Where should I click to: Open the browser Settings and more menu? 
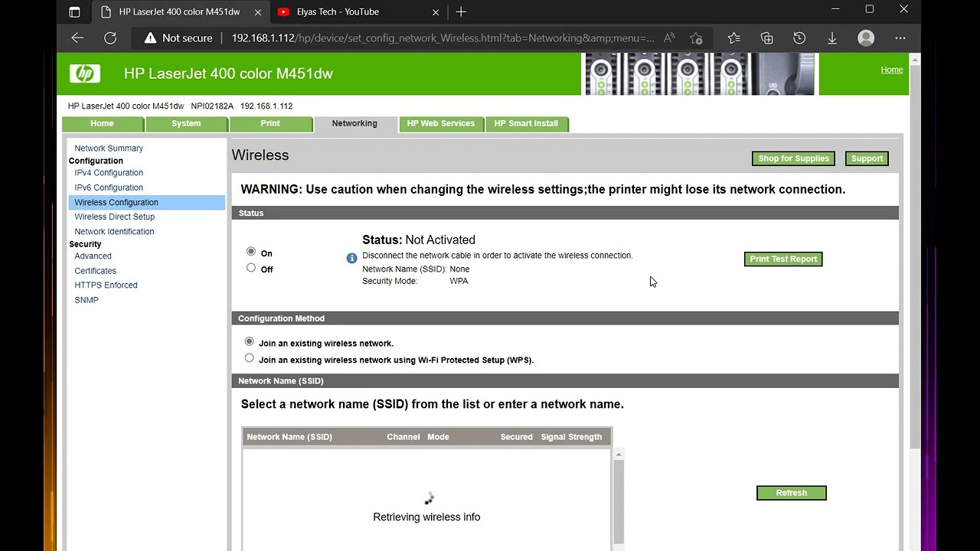tap(900, 37)
